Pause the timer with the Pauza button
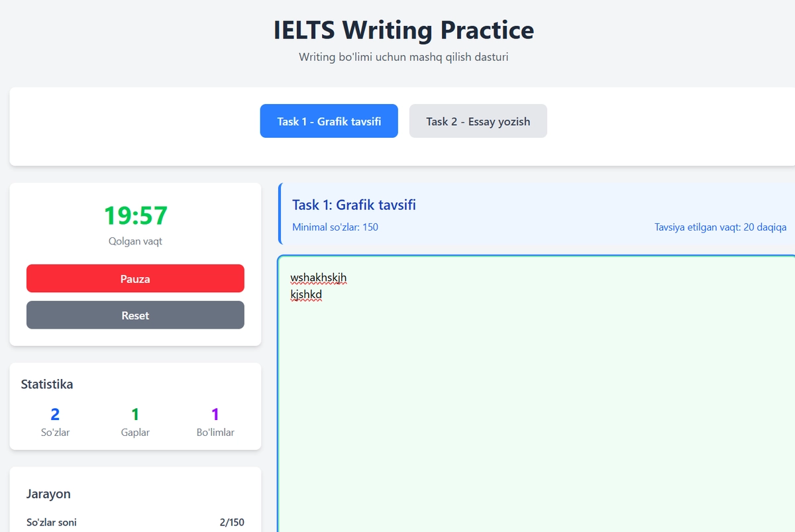 coord(135,279)
